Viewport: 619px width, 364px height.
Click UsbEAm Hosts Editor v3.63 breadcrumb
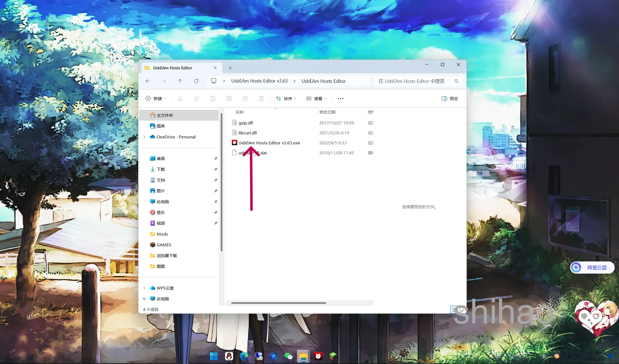[259, 81]
